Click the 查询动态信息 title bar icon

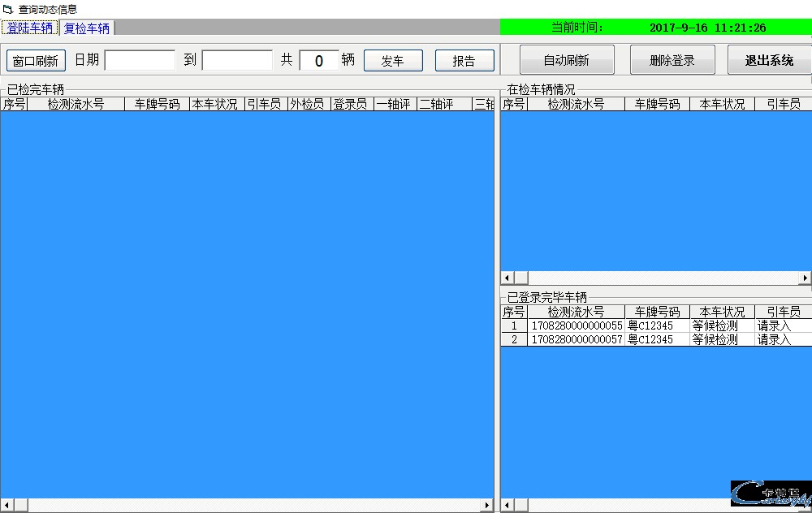6,8
